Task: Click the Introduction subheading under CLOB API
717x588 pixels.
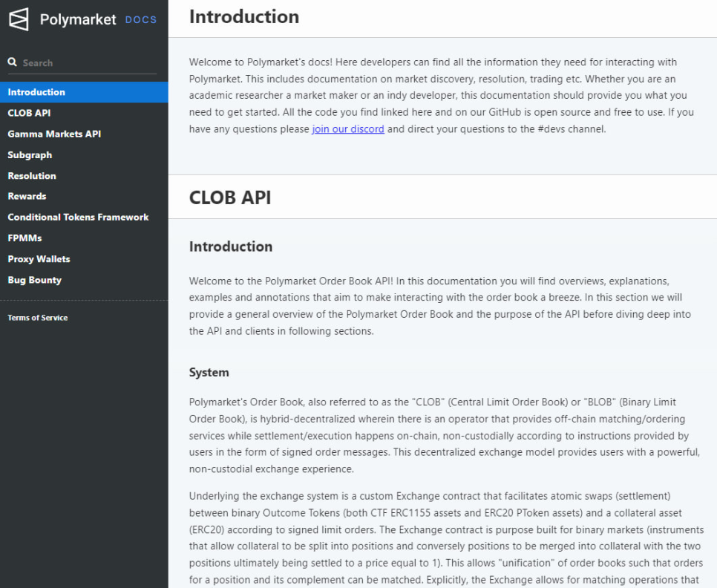Action: pyautogui.click(x=231, y=246)
